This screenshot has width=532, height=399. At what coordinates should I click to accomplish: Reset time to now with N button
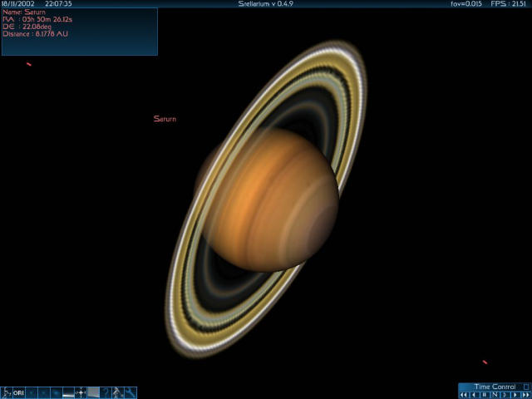pyautogui.click(x=494, y=394)
